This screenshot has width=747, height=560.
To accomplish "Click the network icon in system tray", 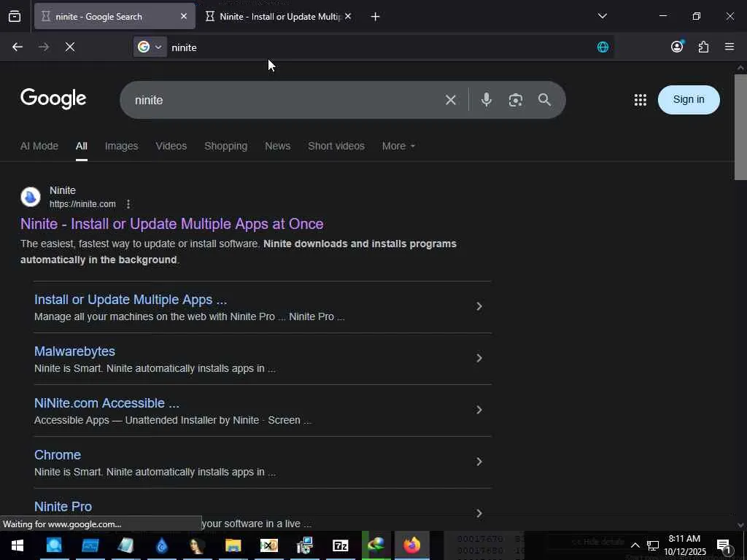I will click(653, 545).
